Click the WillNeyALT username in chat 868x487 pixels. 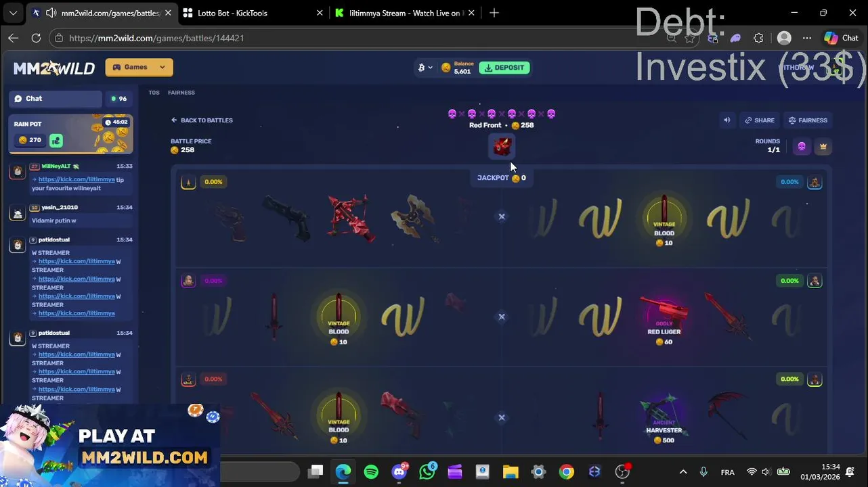click(x=56, y=166)
